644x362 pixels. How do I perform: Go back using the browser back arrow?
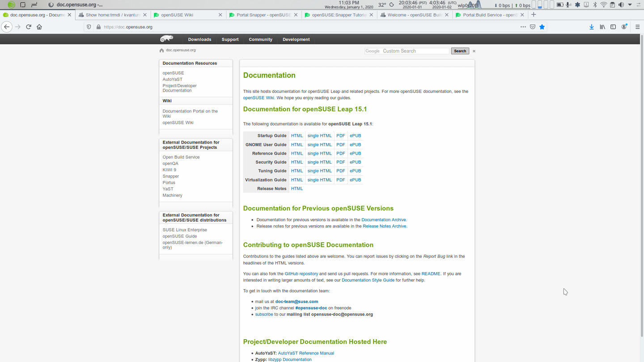[6, 27]
